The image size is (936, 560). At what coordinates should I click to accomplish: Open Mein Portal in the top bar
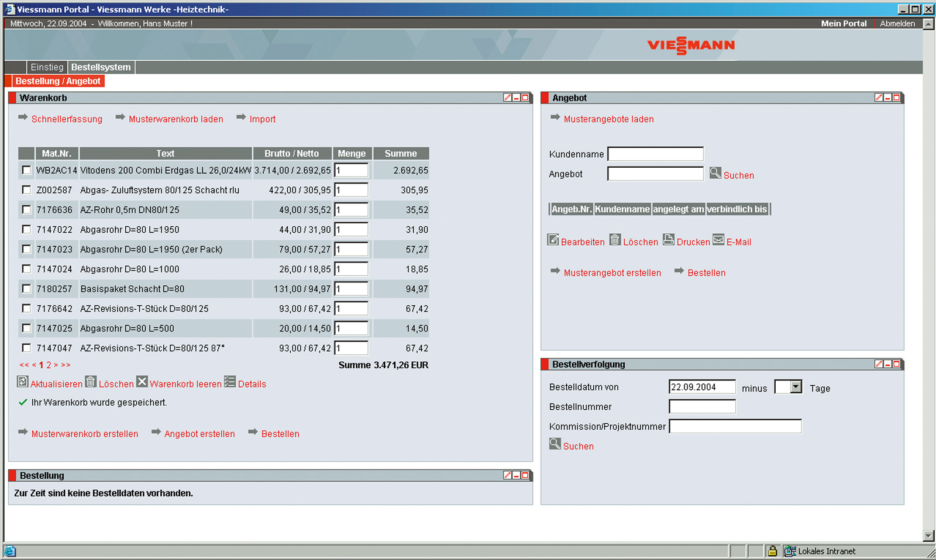(844, 23)
